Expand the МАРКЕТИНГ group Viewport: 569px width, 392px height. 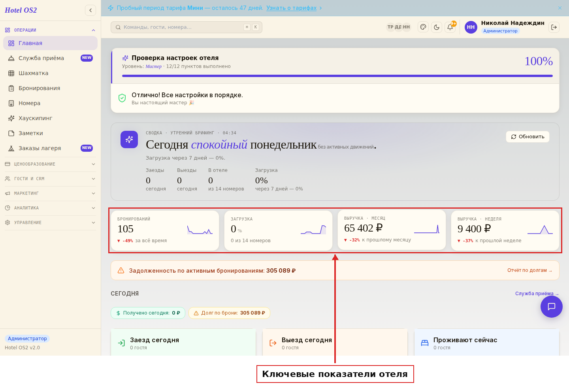[50, 193]
